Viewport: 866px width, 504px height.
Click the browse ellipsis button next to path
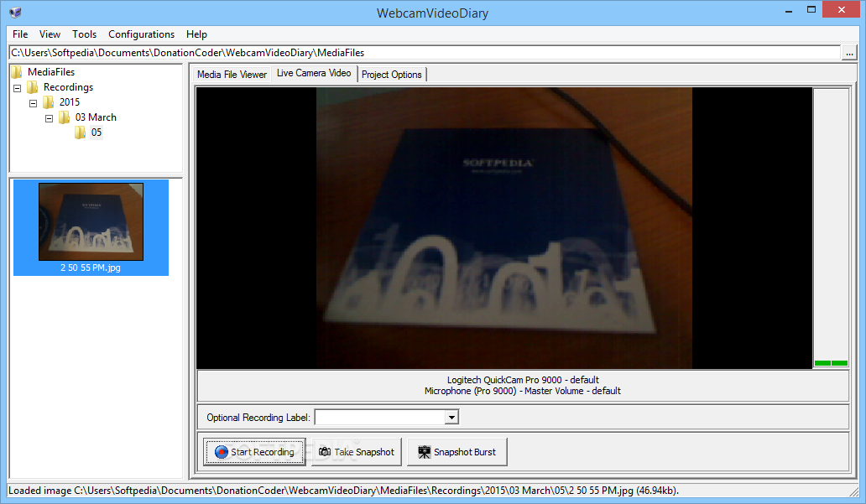849,53
